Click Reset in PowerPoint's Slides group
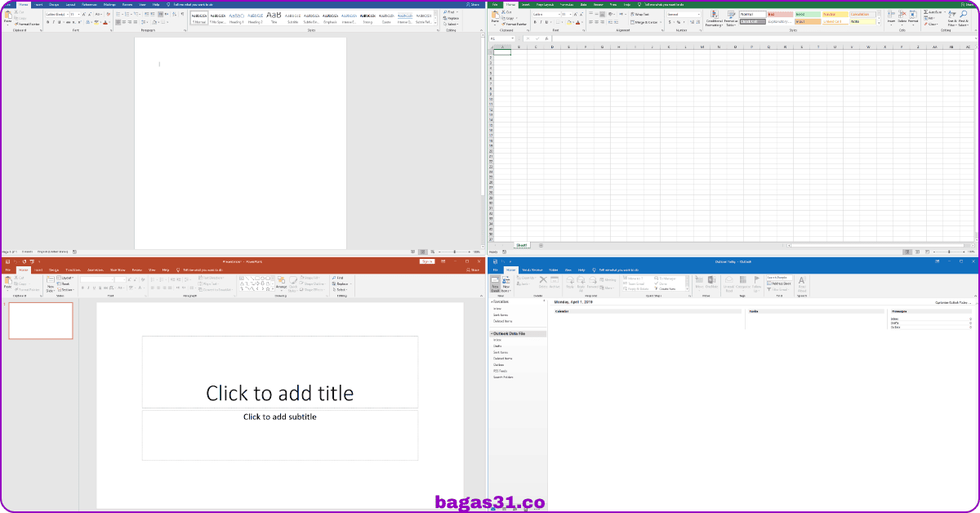 tap(63, 283)
